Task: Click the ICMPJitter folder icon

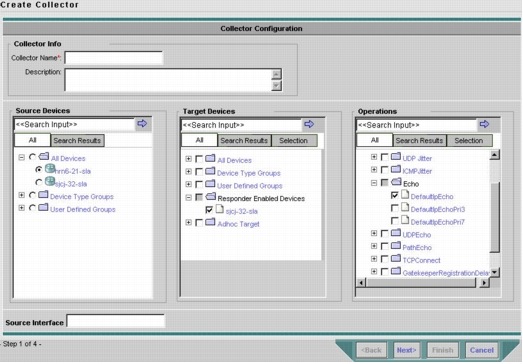Action: 396,169
